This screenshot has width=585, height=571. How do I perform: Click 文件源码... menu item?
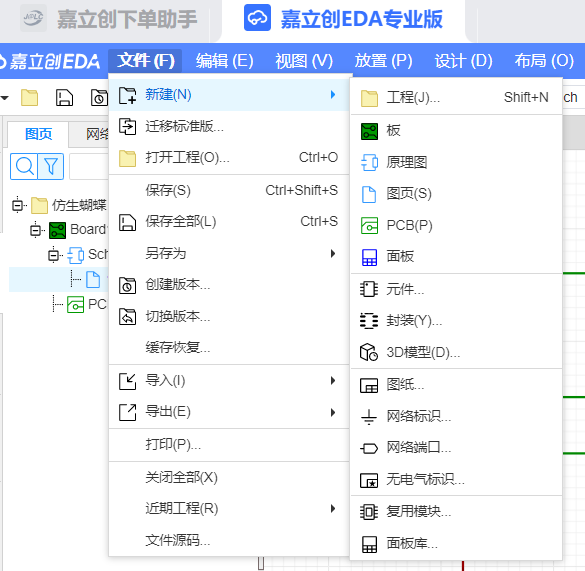point(229,540)
